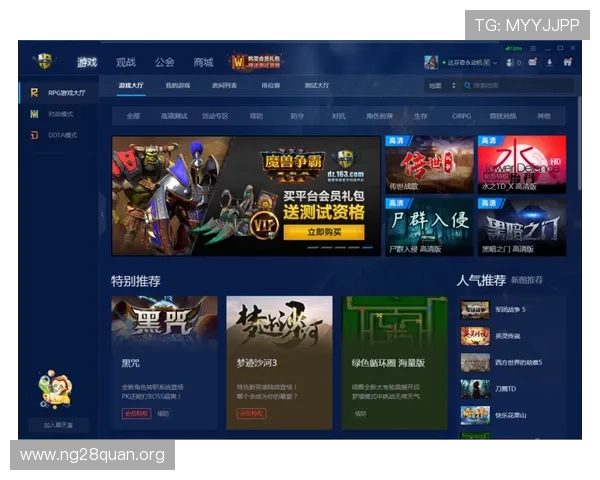Open the 刀圈TD game icon
The height and width of the screenshot is (480, 600).
pos(474,388)
